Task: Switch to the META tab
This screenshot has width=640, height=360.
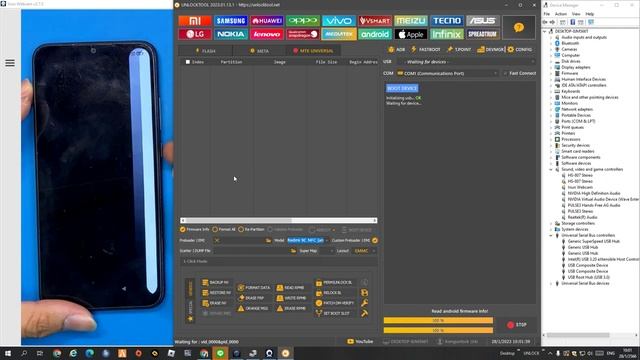Action: [260, 51]
